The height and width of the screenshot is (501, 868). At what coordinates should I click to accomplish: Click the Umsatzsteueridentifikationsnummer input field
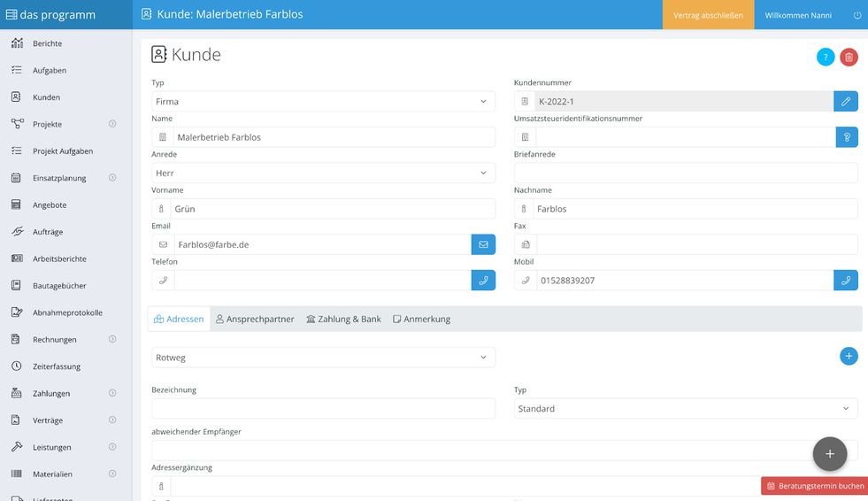(686, 137)
